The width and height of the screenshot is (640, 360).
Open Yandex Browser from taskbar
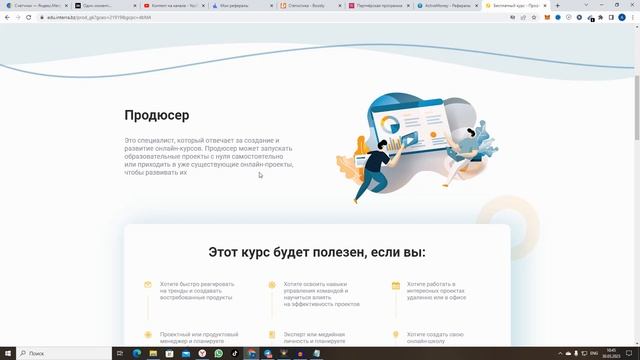(x=202, y=353)
